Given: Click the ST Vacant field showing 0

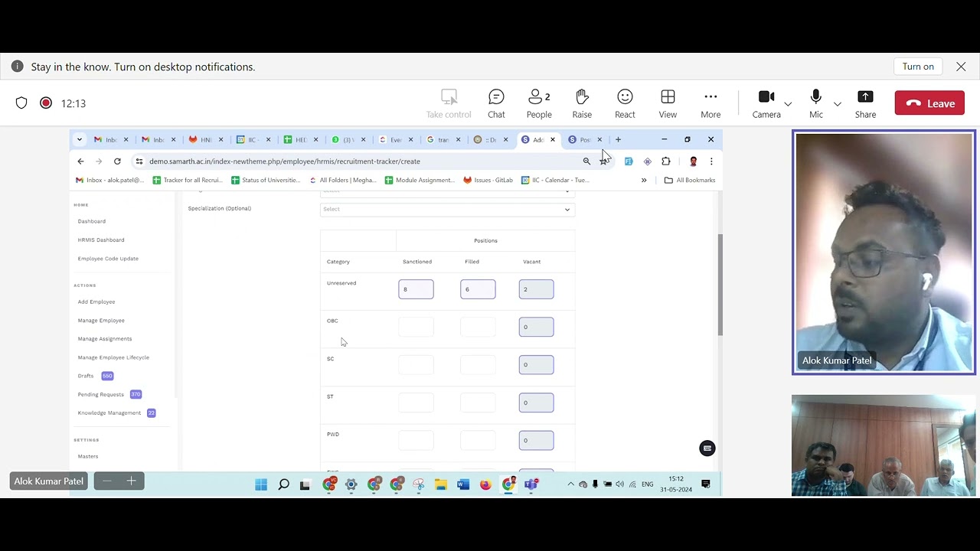Looking at the screenshot, I should pyautogui.click(x=536, y=403).
